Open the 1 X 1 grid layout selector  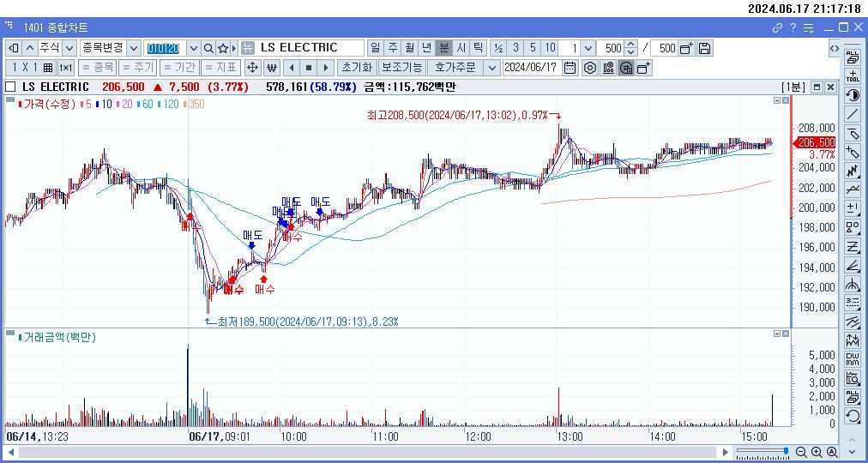tap(31, 68)
